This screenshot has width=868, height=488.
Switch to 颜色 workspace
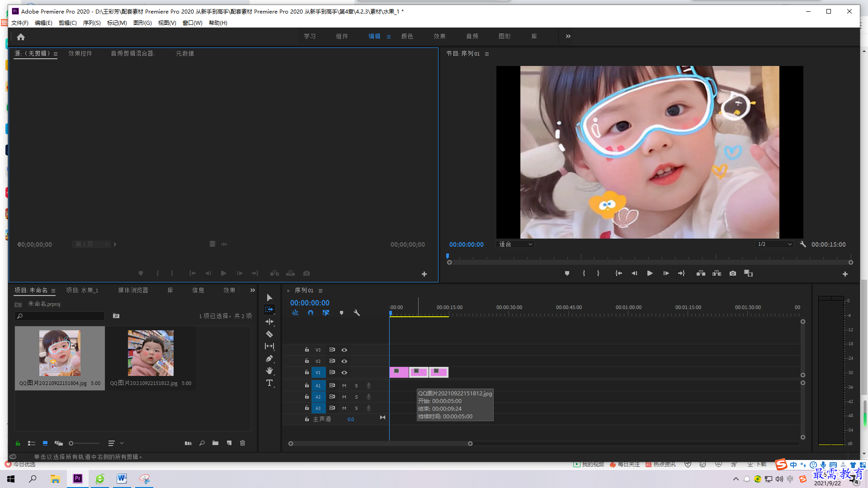click(x=407, y=36)
